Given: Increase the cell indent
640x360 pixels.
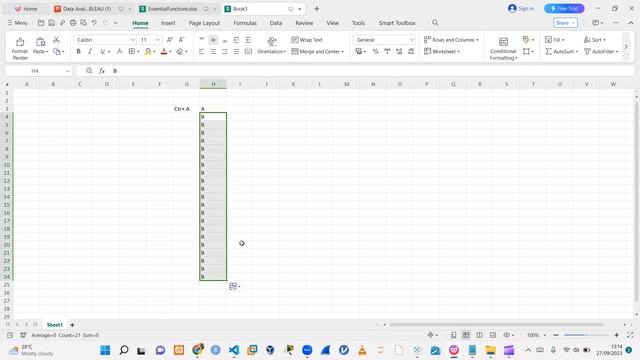Looking at the screenshot, I should [x=248, y=40].
